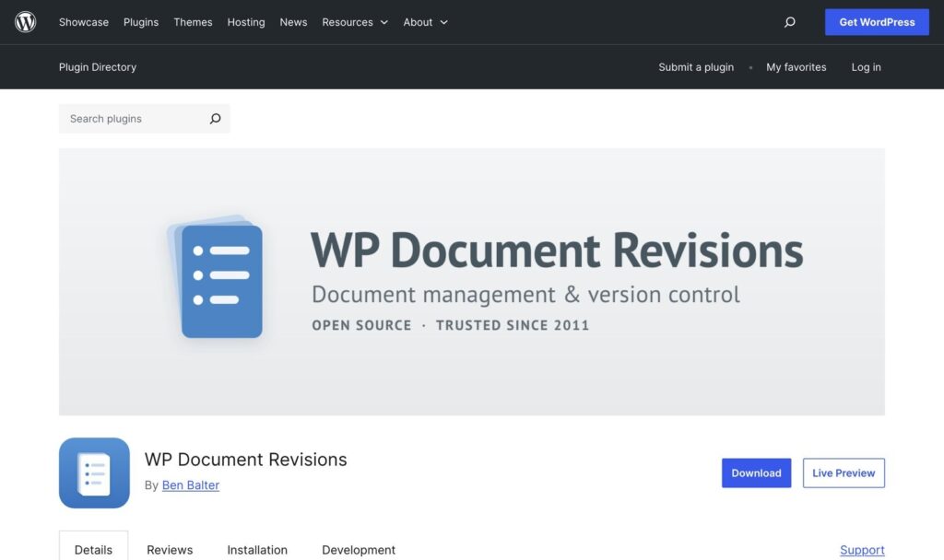Expand the Resources dropdown menu
Screen dimensions: 944x560
coord(355,22)
